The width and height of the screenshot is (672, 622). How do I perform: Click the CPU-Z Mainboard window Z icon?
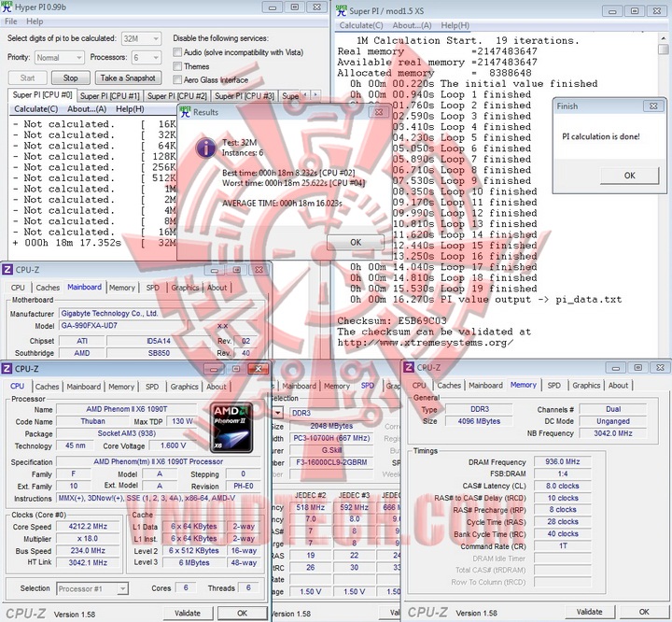point(7,269)
